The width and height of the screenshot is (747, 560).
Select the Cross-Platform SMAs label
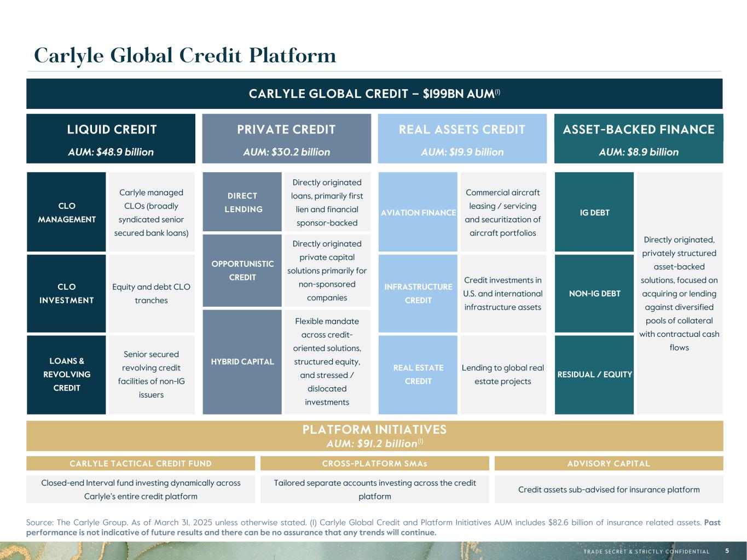pyautogui.click(x=375, y=464)
